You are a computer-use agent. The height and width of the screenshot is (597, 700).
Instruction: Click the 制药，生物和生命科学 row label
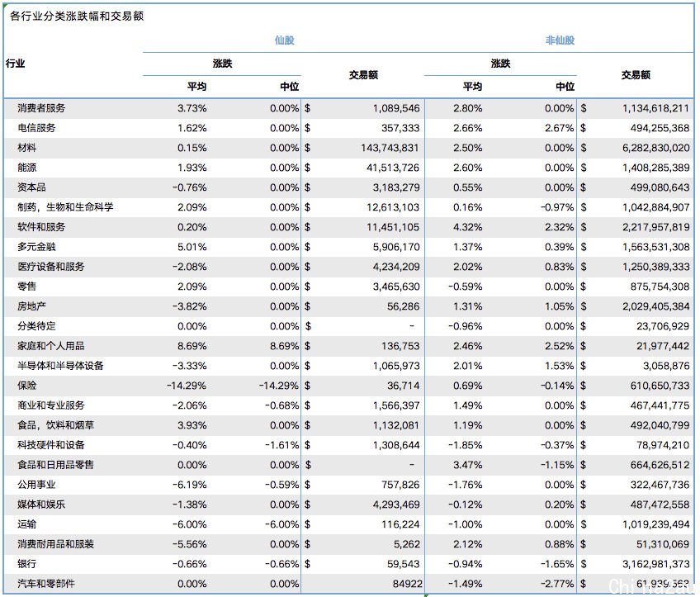pos(66,207)
